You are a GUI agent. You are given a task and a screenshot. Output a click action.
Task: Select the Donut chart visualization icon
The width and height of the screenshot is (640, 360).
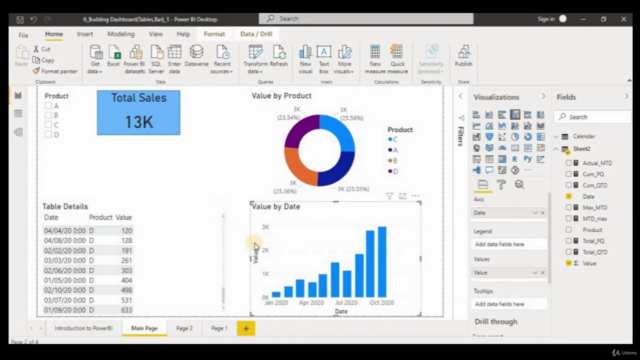527,137
